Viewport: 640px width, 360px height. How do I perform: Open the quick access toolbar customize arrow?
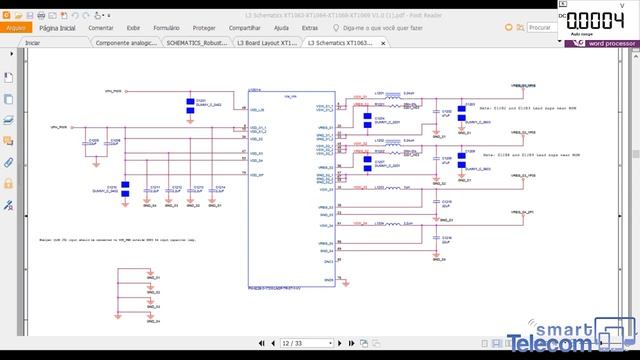coord(109,16)
